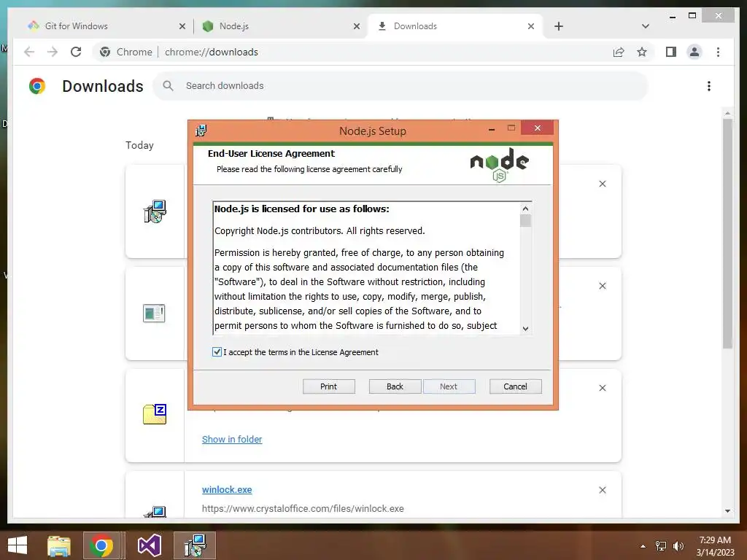Open the Downloads page more actions menu

click(x=709, y=86)
